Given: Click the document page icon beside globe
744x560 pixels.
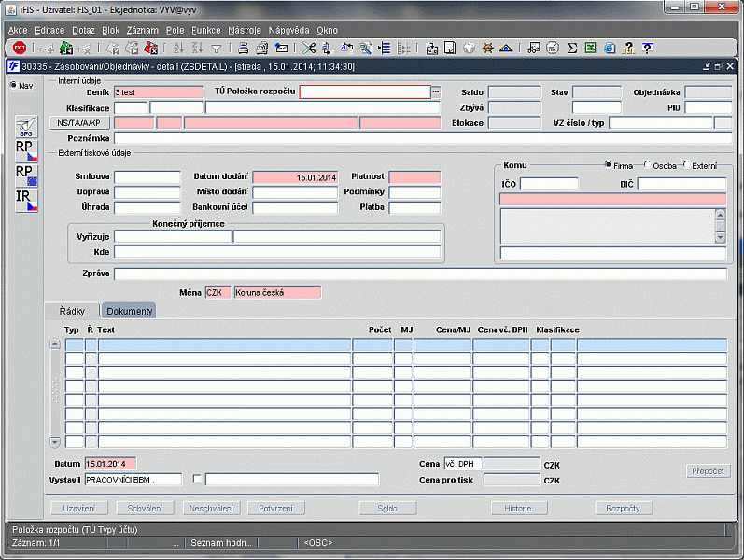Looking at the screenshot, I should (x=450, y=48).
